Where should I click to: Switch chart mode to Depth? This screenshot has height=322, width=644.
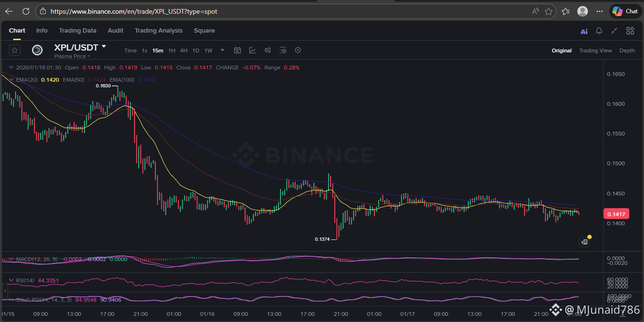pos(627,51)
